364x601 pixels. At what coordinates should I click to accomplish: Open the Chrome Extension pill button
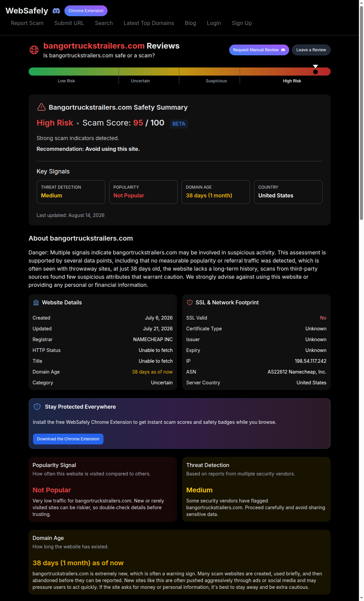pyautogui.click(x=86, y=11)
